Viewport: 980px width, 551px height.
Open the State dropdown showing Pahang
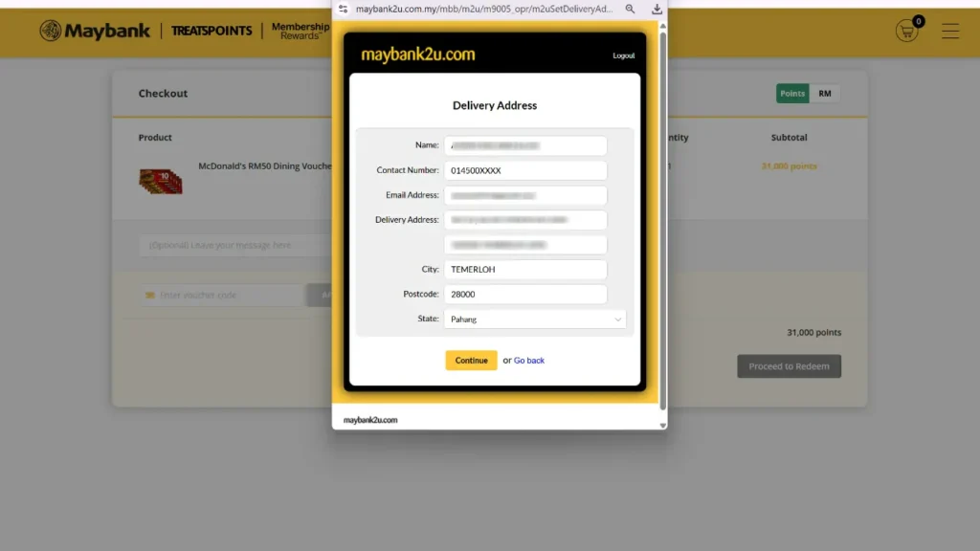pyautogui.click(x=534, y=320)
